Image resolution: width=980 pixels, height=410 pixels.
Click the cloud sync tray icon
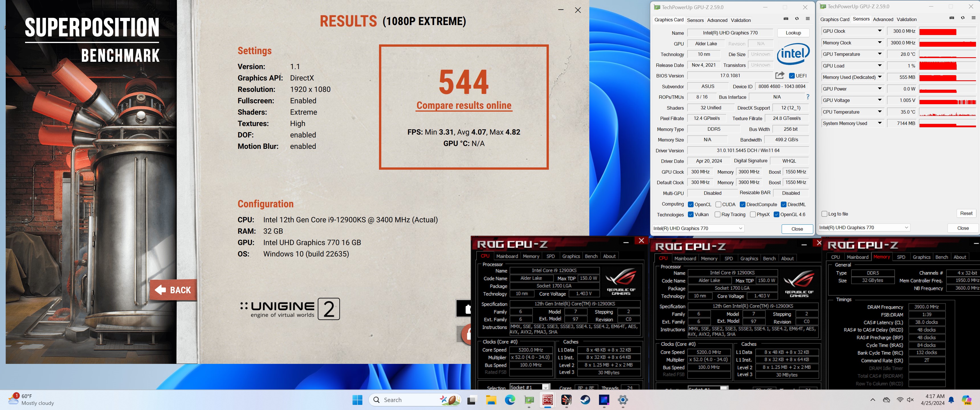(887, 400)
